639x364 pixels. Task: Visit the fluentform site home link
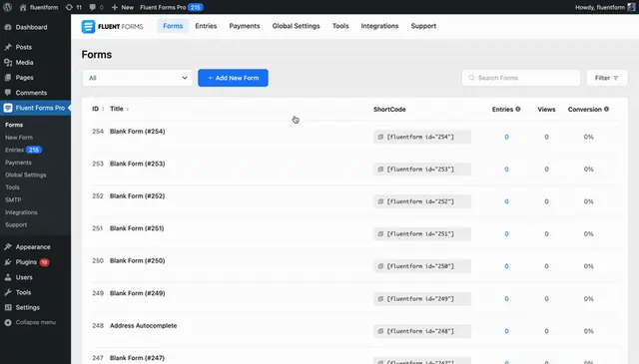click(38, 7)
